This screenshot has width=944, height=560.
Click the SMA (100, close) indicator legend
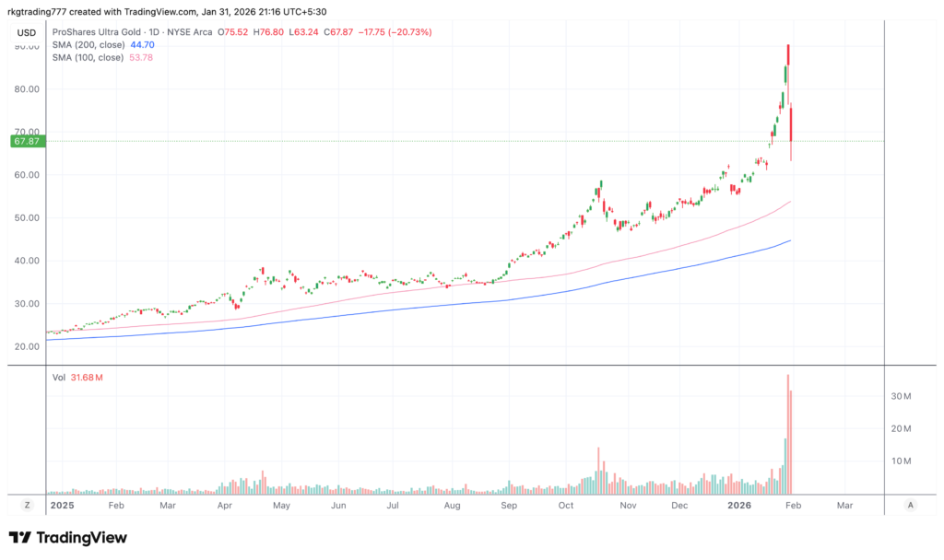88,57
